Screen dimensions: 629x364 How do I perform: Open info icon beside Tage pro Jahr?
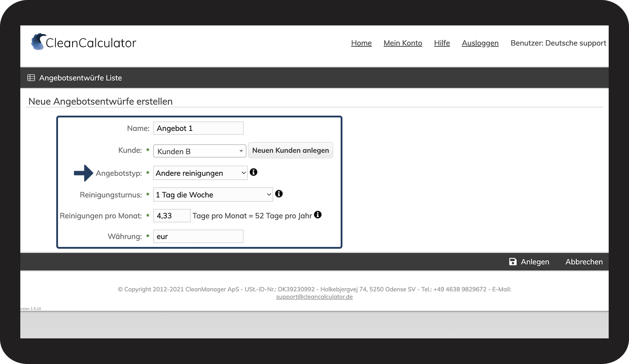pos(318,215)
